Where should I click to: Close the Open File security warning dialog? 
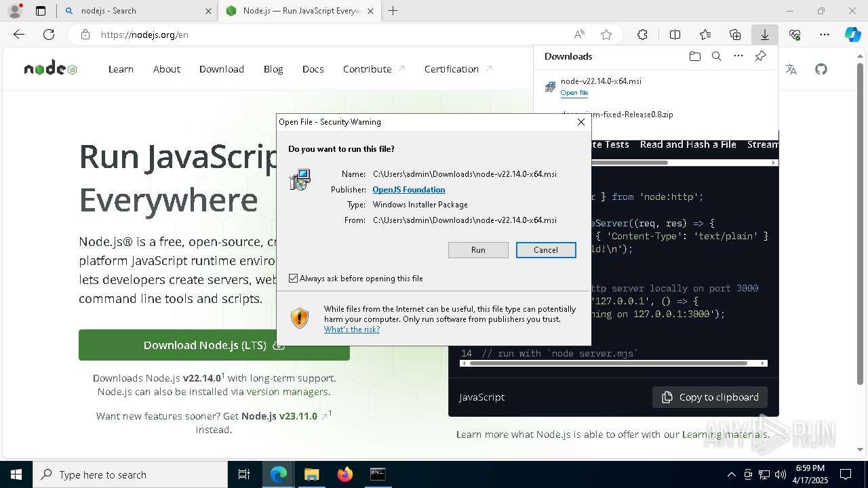coord(580,122)
